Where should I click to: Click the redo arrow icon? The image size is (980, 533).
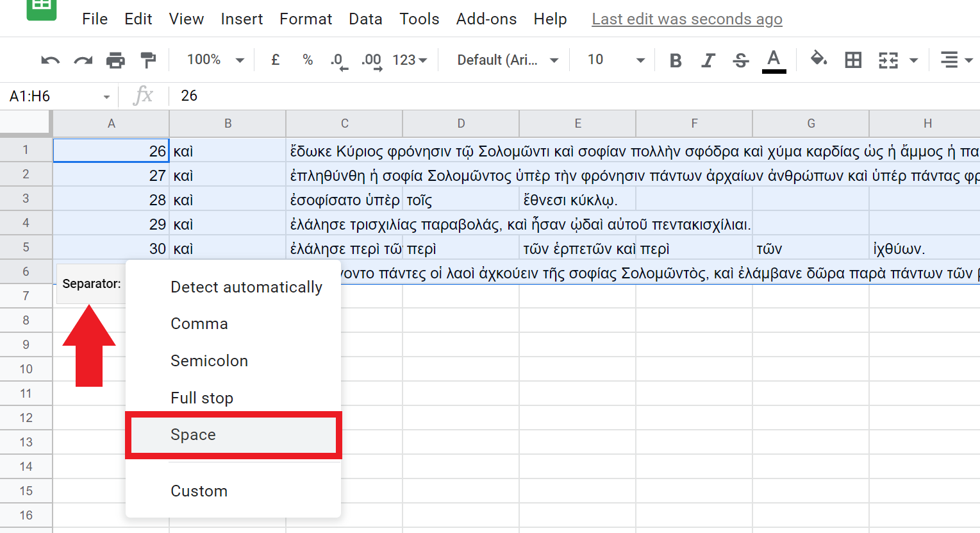point(83,60)
